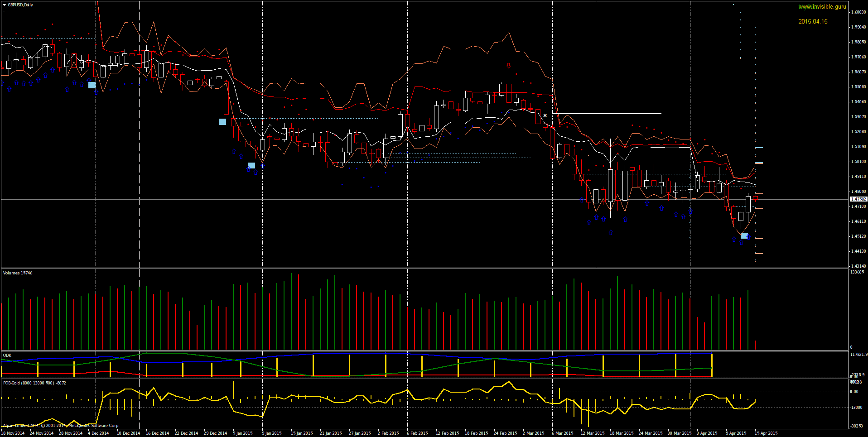Screen dimensions: 868x437
Task: Click the 133605 volume scale value
Action: tap(857, 272)
